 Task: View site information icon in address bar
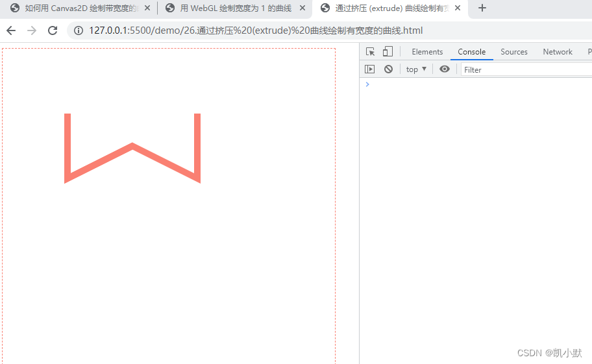pos(78,30)
